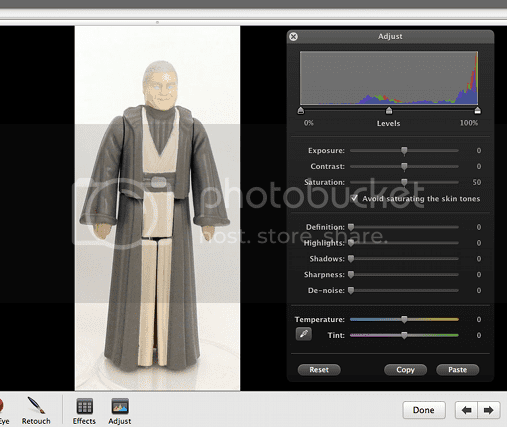Toggle Avoid saturating the skin tones
507x427 pixels.
click(x=354, y=198)
